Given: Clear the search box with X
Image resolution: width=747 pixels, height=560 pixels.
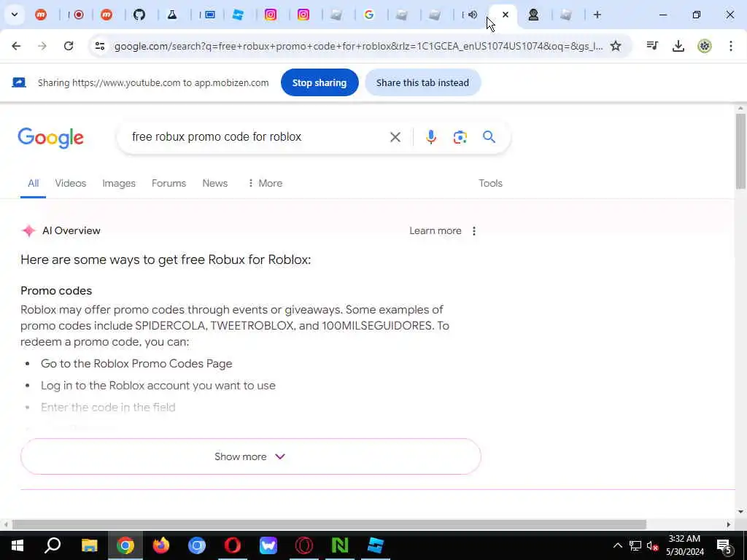Looking at the screenshot, I should click(x=395, y=137).
